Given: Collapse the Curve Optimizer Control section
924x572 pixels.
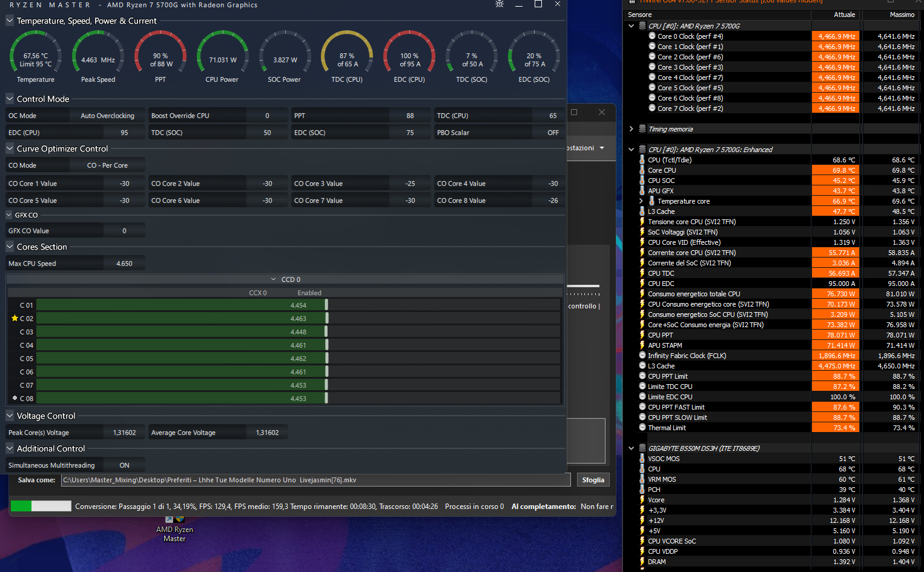Looking at the screenshot, I should point(10,148).
